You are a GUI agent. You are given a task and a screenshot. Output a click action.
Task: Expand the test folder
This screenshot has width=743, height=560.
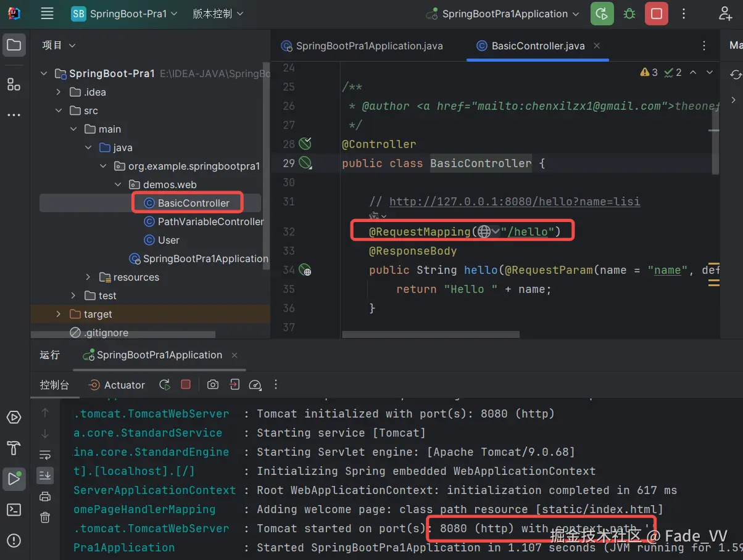pyautogui.click(x=73, y=296)
